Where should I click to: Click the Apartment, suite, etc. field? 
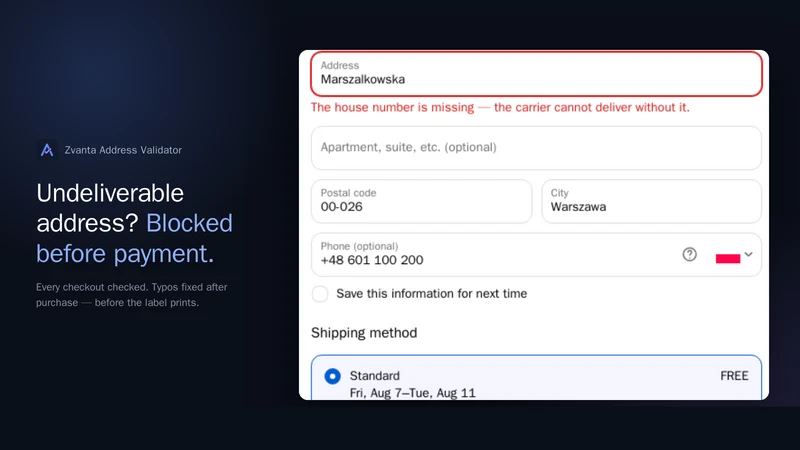[536, 148]
